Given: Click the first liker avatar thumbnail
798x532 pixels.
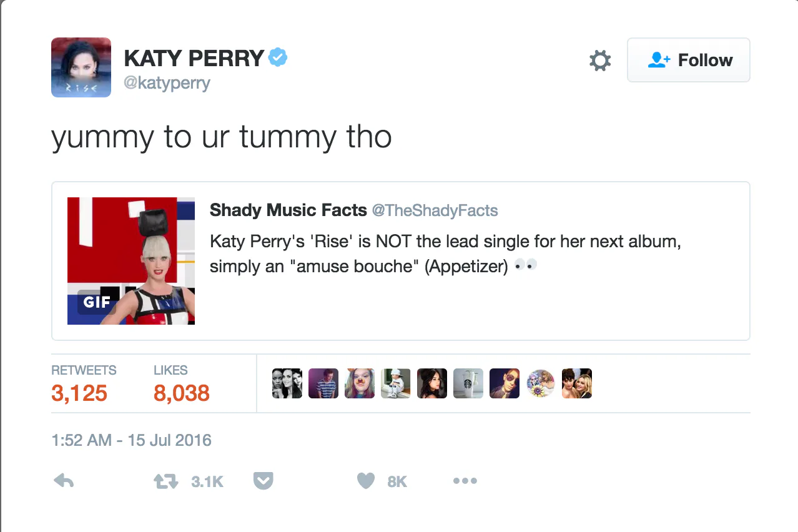Looking at the screenshot, I should tap(287, 383).
